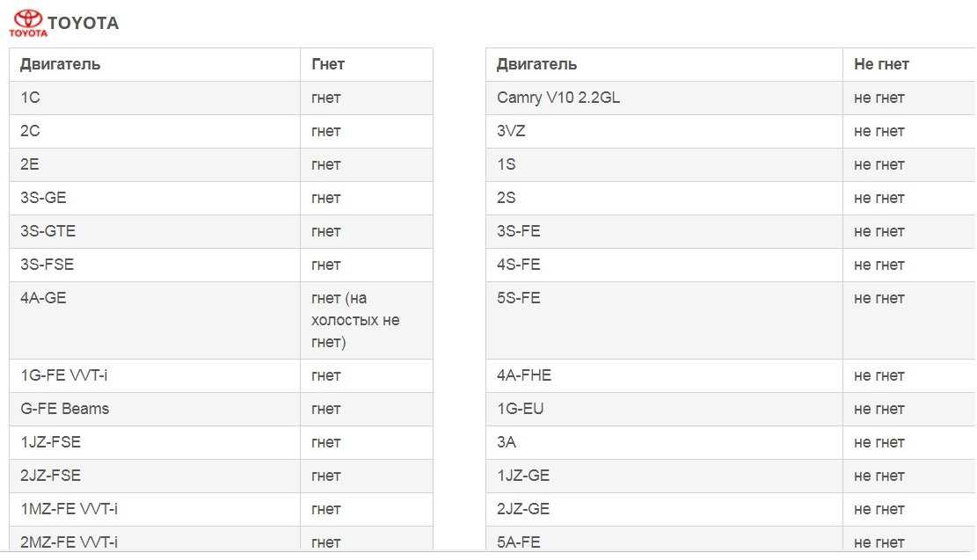Click the 4A-GE engine cell
The width and height of the screenshot is (977, 560).
pos(155,320)
